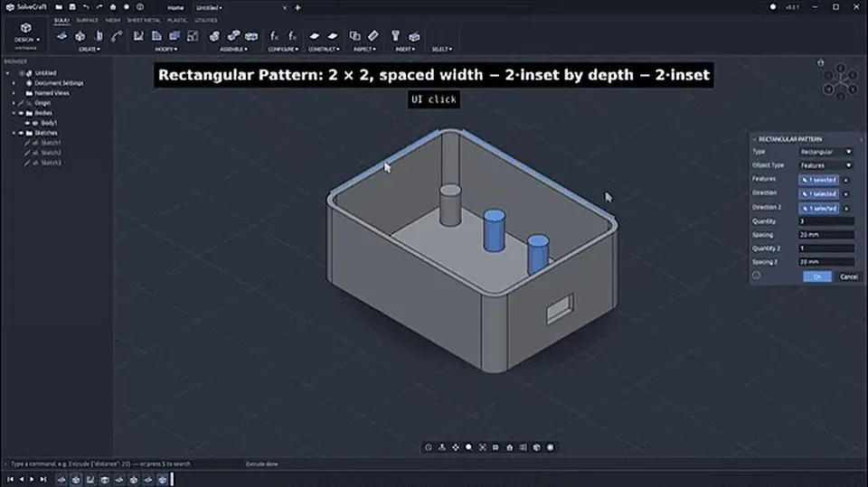Expand the Document Settings tree node
The width and height of the screenshot is (868, 487).
[14, 83]
